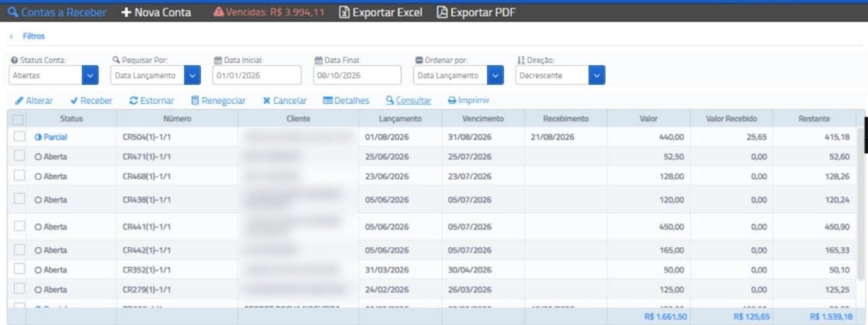Sort by the Restante column header
This screenshot has height=325, width=868.
(x=814, y=119)
